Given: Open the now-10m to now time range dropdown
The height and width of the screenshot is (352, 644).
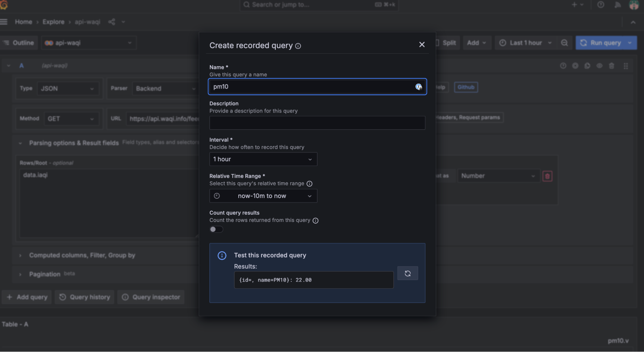Looking at the screenshot, I should click(263, 195).
